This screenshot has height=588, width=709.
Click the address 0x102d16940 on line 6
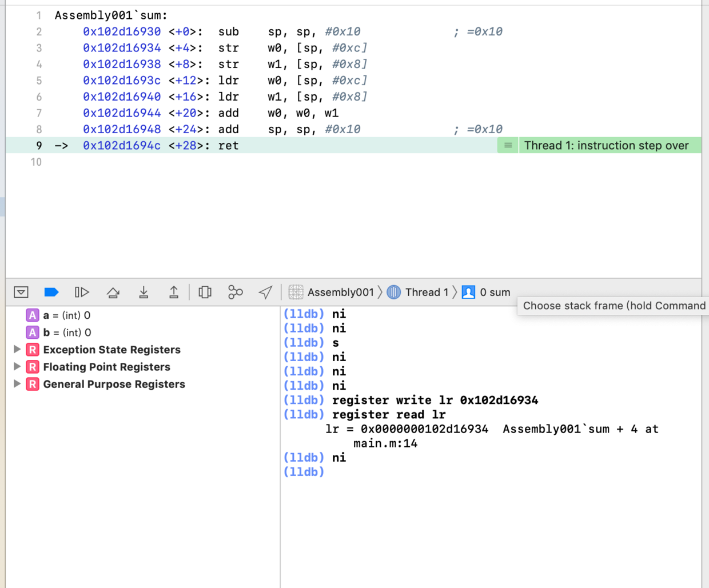pos(122,97)
